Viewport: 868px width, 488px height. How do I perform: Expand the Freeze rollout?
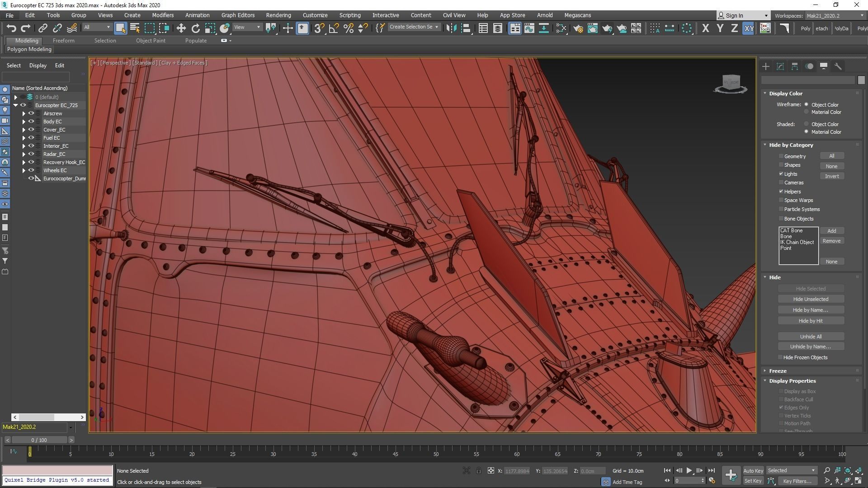[778, 371]
